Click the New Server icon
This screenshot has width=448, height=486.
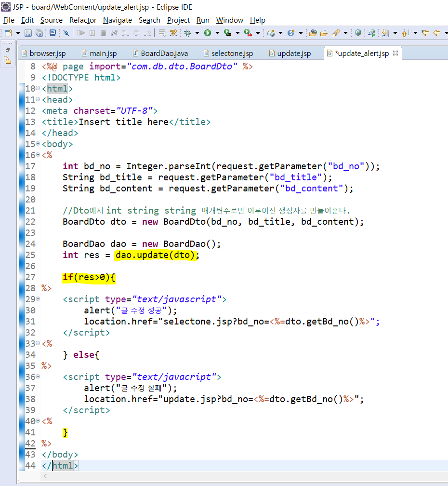tap(271, 33)
